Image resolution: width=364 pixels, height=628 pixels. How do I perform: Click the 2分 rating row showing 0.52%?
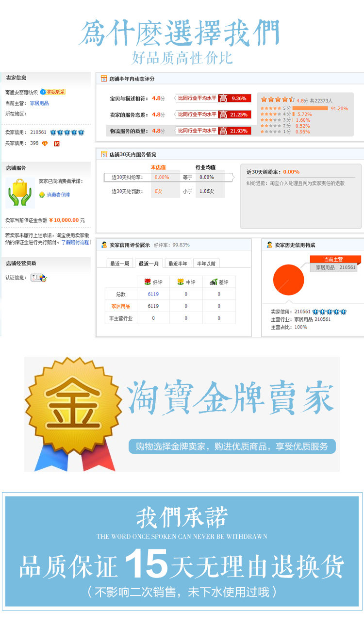pyautogui.click(x=285, y=126)
